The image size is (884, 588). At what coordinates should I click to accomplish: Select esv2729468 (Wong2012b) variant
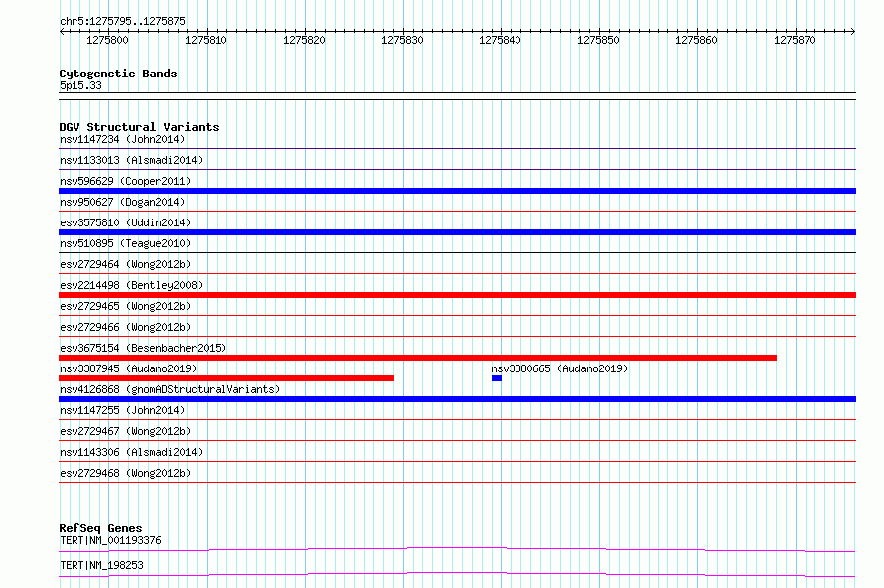[125, 473]
